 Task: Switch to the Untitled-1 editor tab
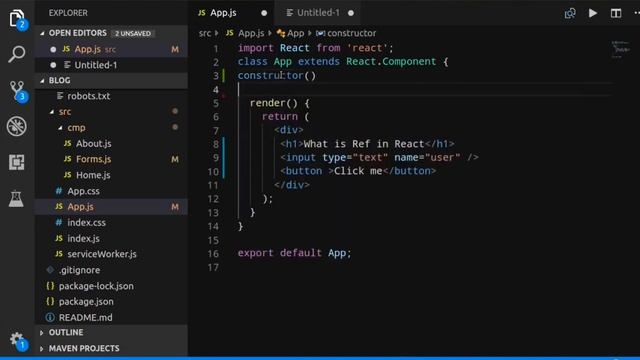click(318, 13)
